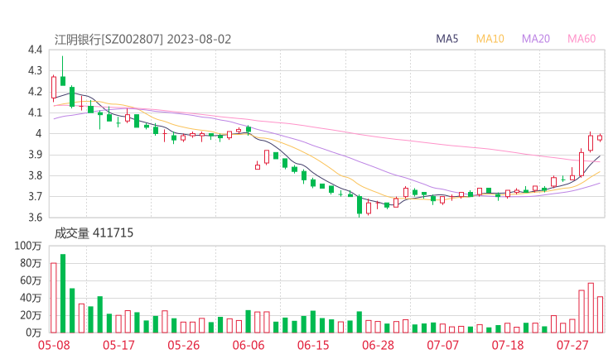Click the 3.8 price axis value
The image size is (613, 364).
coord(35,175)
